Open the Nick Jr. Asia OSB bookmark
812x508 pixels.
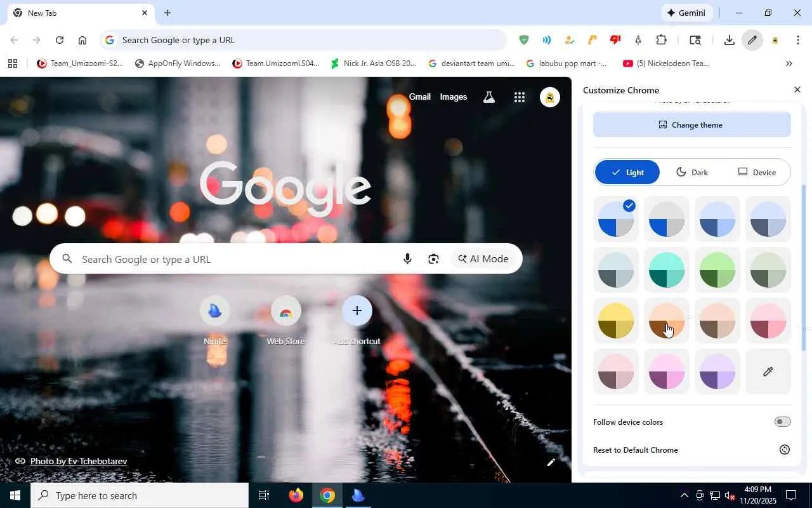coord(374,63)
